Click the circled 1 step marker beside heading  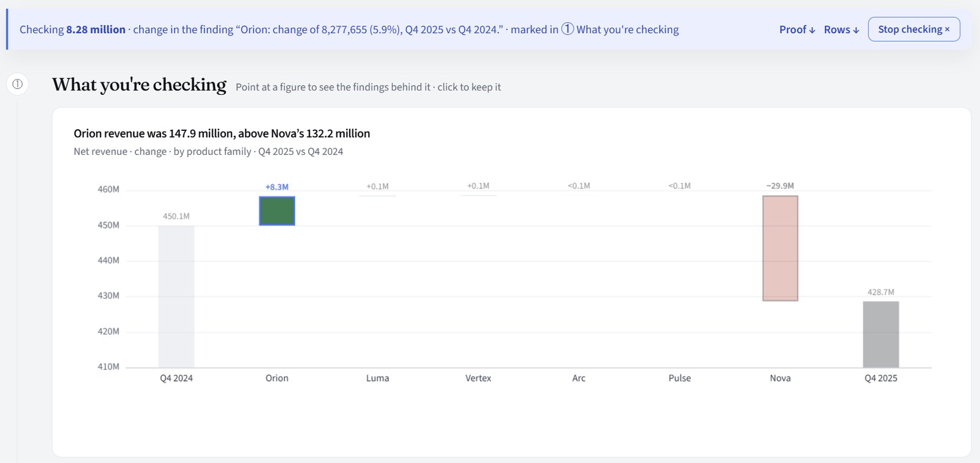[x=18, y=84]
